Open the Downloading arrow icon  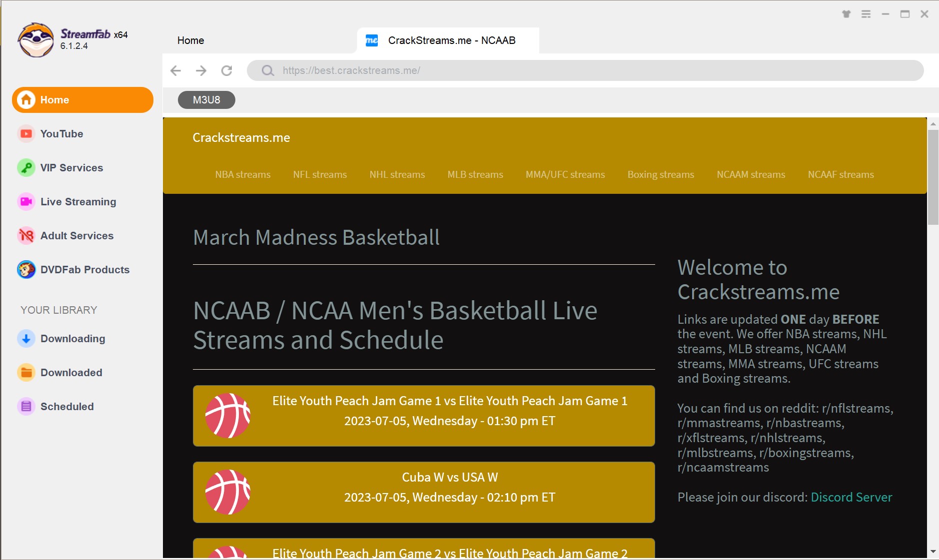coord(26,339)
